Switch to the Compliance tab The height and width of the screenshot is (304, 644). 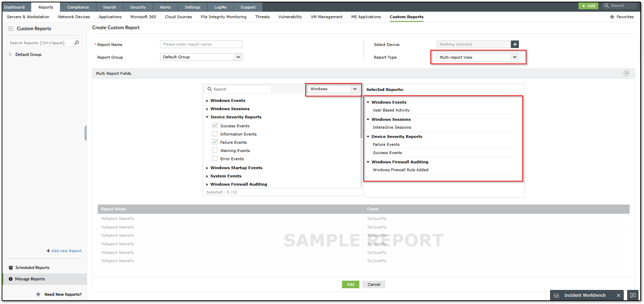tap(78, 7)
